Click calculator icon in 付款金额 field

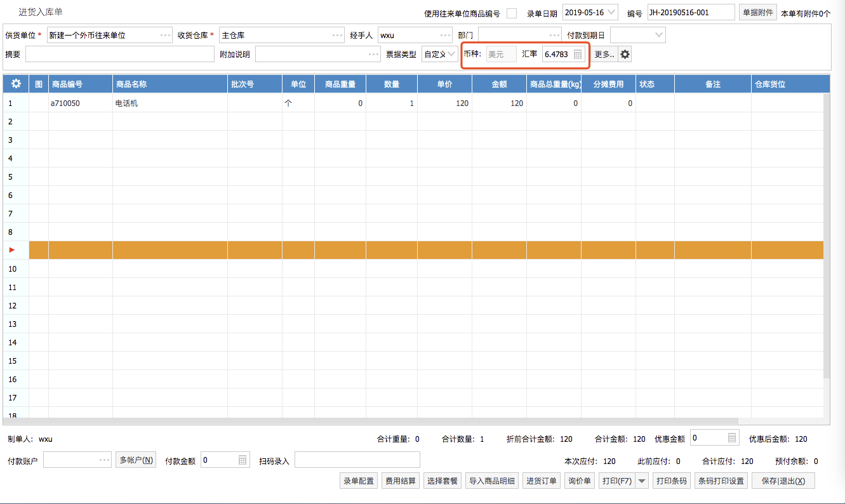tap(243, 460)
